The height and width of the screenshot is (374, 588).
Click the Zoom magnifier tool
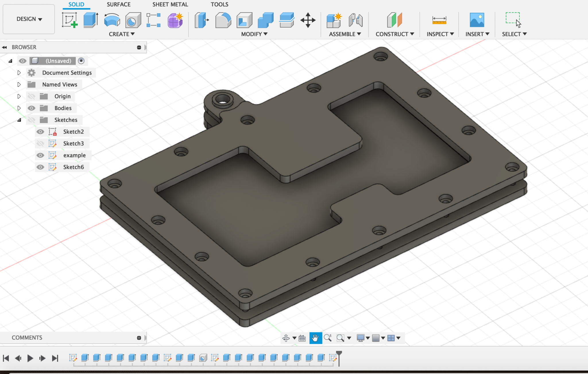click(x=328, y=338)
